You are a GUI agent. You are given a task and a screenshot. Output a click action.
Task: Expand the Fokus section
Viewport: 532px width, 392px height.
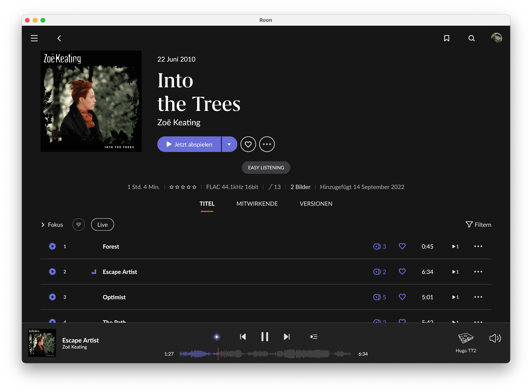[52, 225]
